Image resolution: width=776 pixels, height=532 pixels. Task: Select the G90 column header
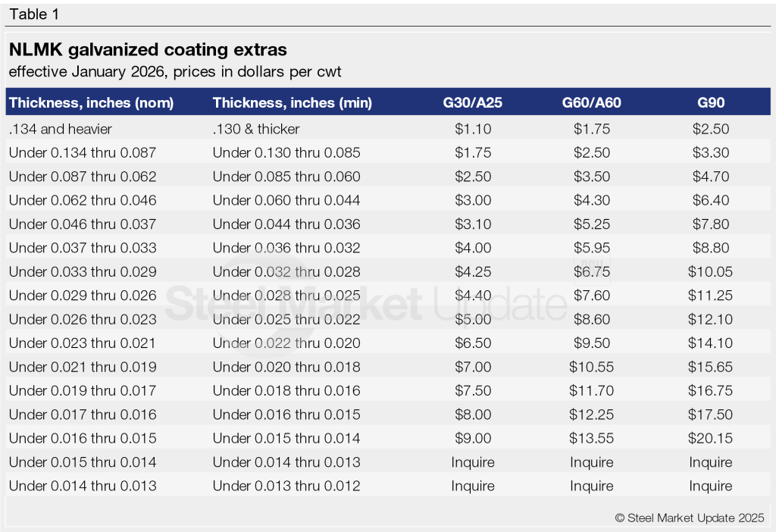click(x=710, y=102)
